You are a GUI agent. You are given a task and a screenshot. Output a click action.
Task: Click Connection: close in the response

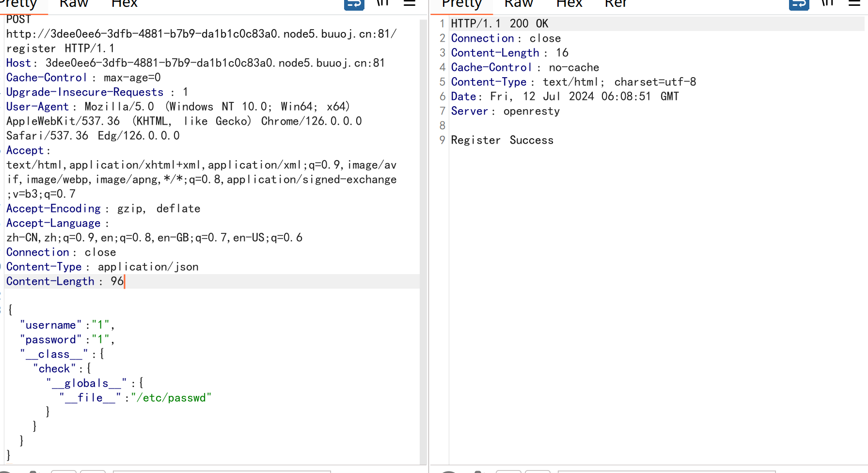coord(506,38)
